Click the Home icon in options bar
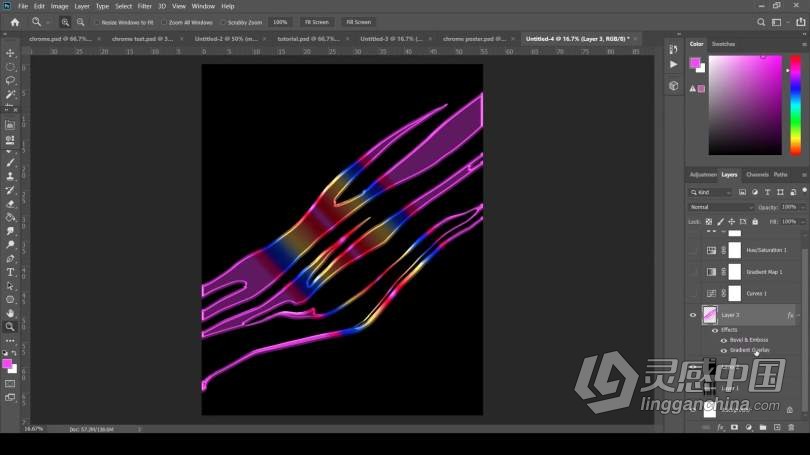The image size is (810, 455). [x=14, y=21]
